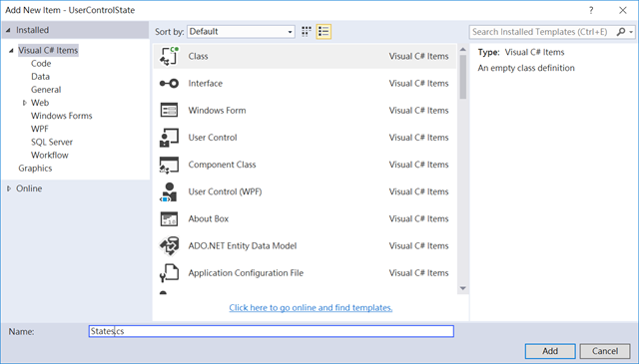Select the About Box template icon
Viewport: 639px width, 364px height.
[169, 219]
